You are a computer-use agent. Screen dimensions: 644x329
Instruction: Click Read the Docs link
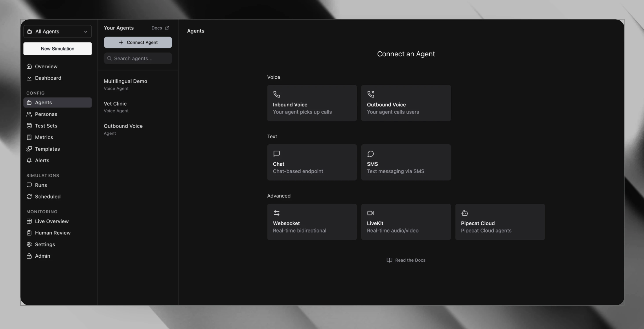[x=406, y=260]
